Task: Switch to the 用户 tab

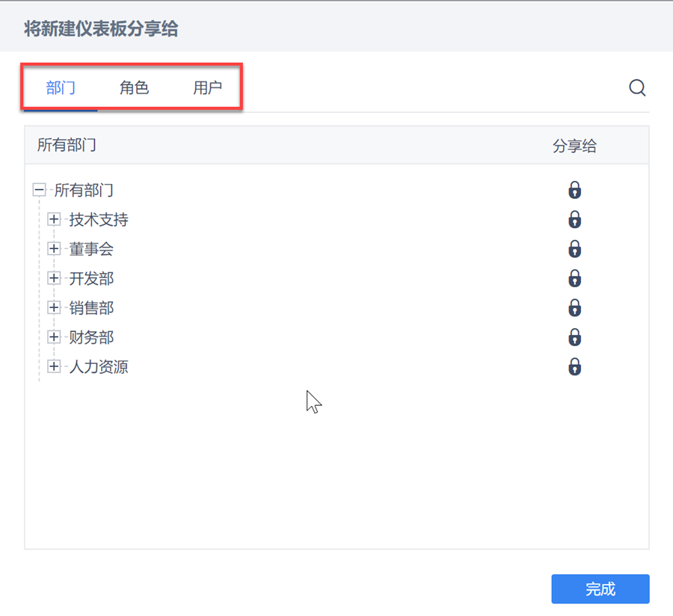Action: pyautogui.click(x=207, y=88)
